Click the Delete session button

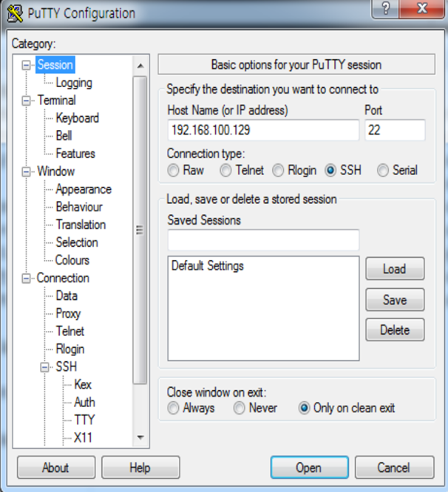(x=395, y=330)
